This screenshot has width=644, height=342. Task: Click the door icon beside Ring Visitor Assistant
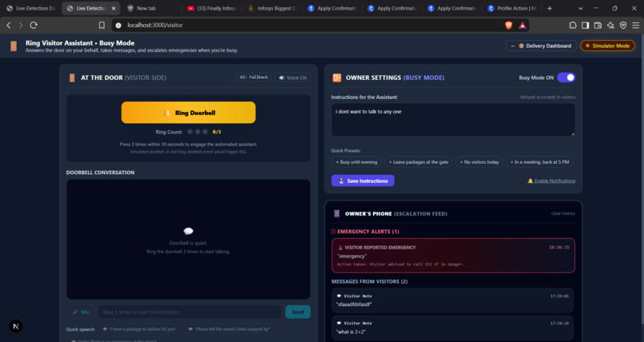(14, 46)
